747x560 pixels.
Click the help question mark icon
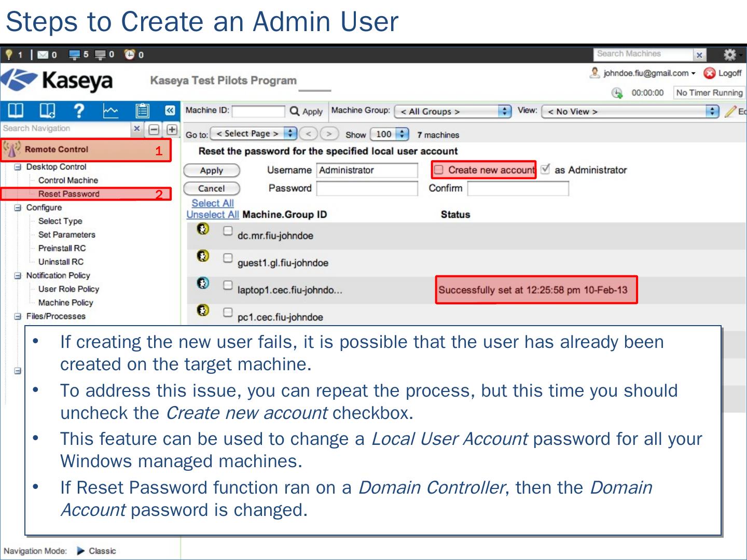point(79,110)
